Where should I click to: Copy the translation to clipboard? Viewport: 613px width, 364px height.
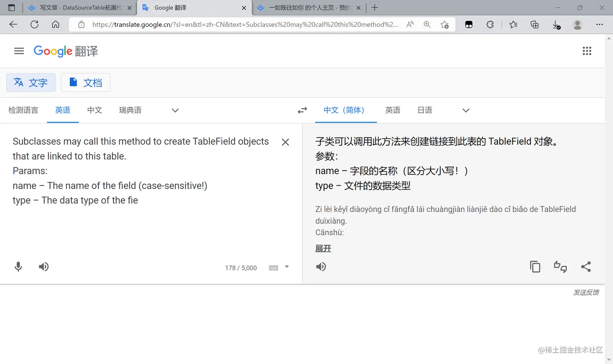point(535,267)
